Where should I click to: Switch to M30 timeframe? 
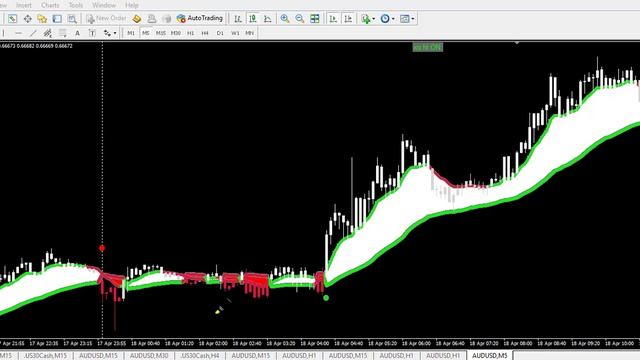[x=176, y=33]
